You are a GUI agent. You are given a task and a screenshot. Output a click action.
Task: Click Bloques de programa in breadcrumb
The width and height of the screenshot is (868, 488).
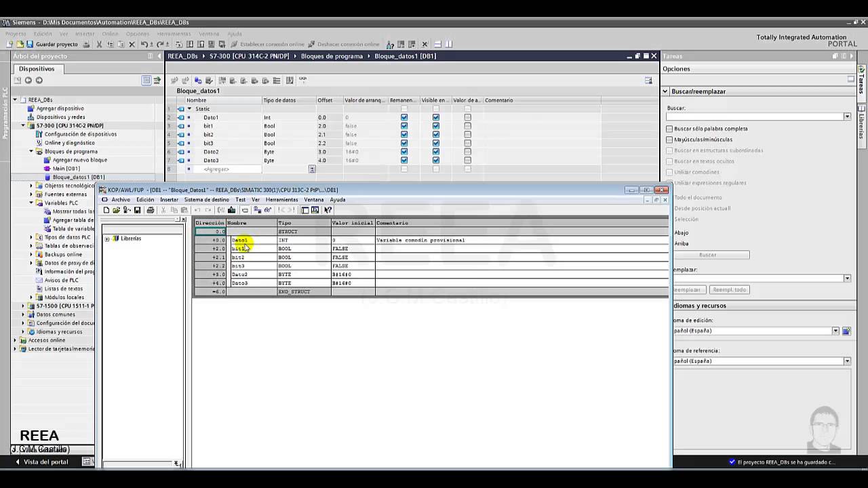point(332,56)
